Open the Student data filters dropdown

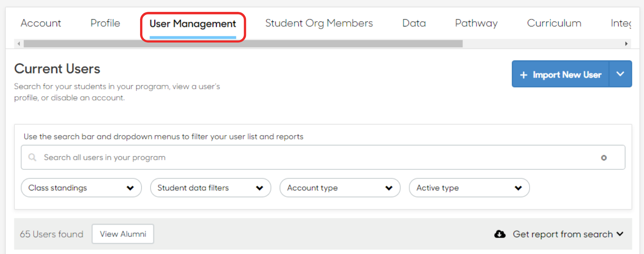[x=211, y=188]
